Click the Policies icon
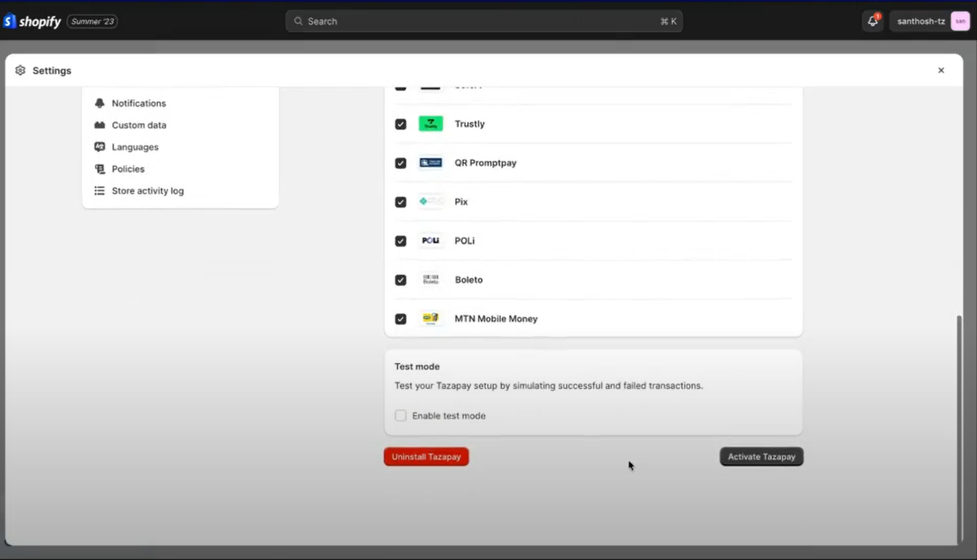 100,169
